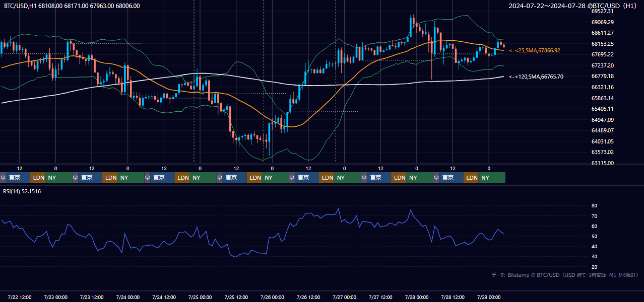The height and width of the screenshot is (302, 644).
Task: Select date label 7/23 00:00
Action: pos(55,297)
